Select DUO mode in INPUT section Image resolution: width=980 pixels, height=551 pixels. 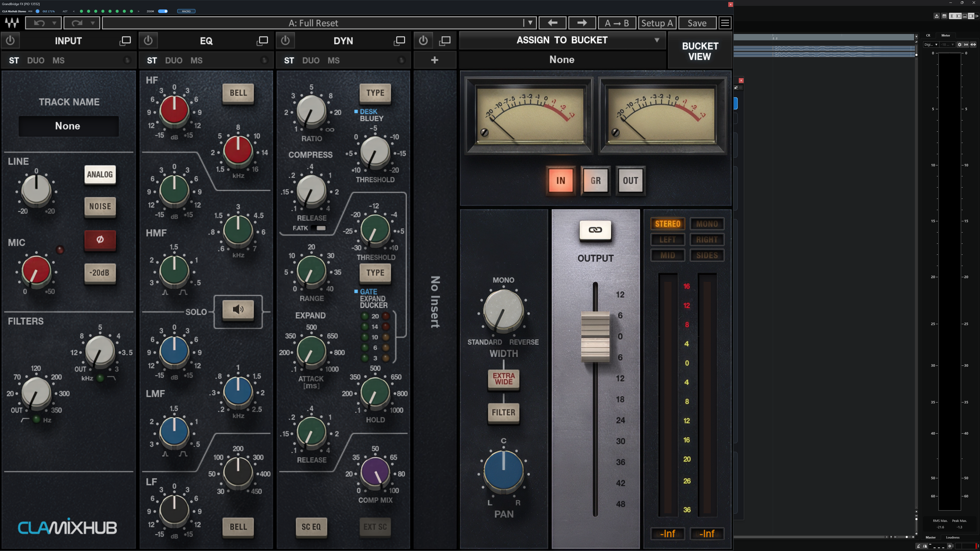tap(36, 60)
